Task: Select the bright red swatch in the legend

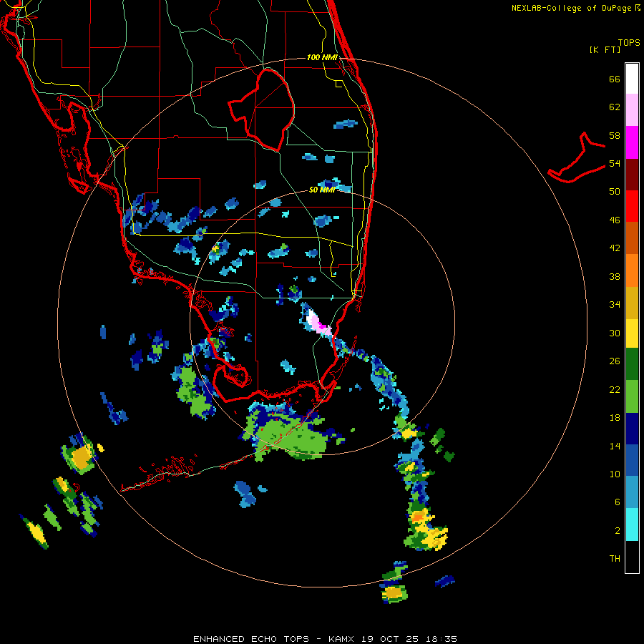Action: tap(632, 206)
